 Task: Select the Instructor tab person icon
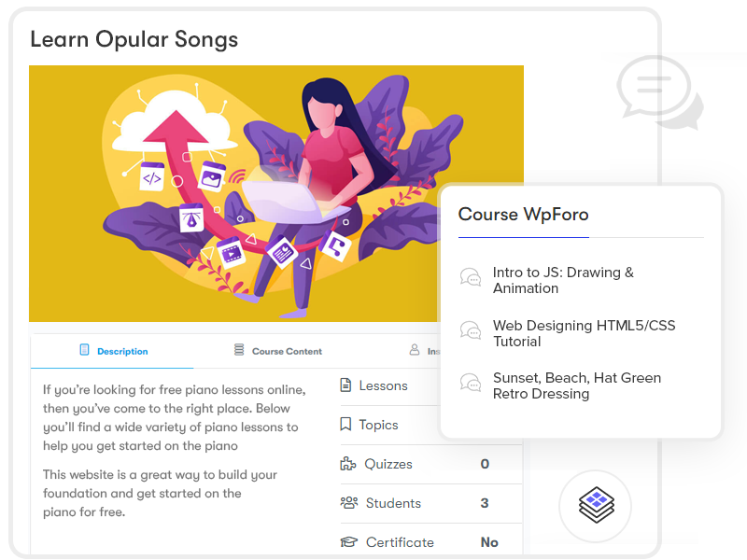coord(415,350)
